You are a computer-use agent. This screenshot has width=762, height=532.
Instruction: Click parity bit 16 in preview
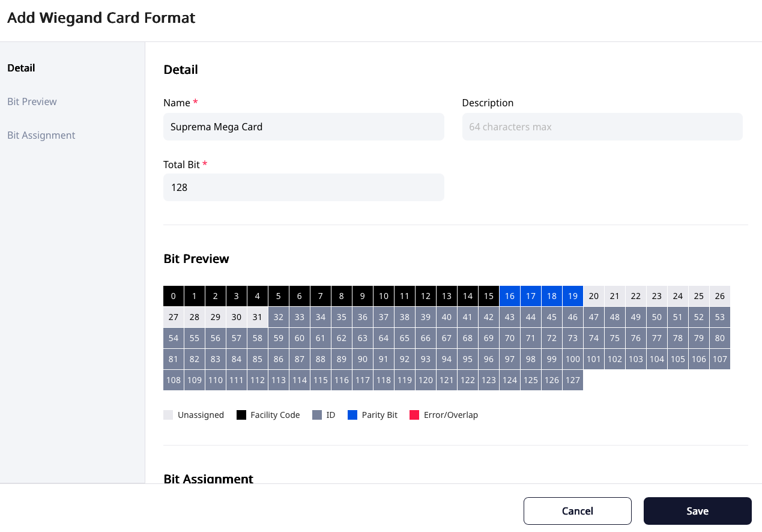point(510,296)
